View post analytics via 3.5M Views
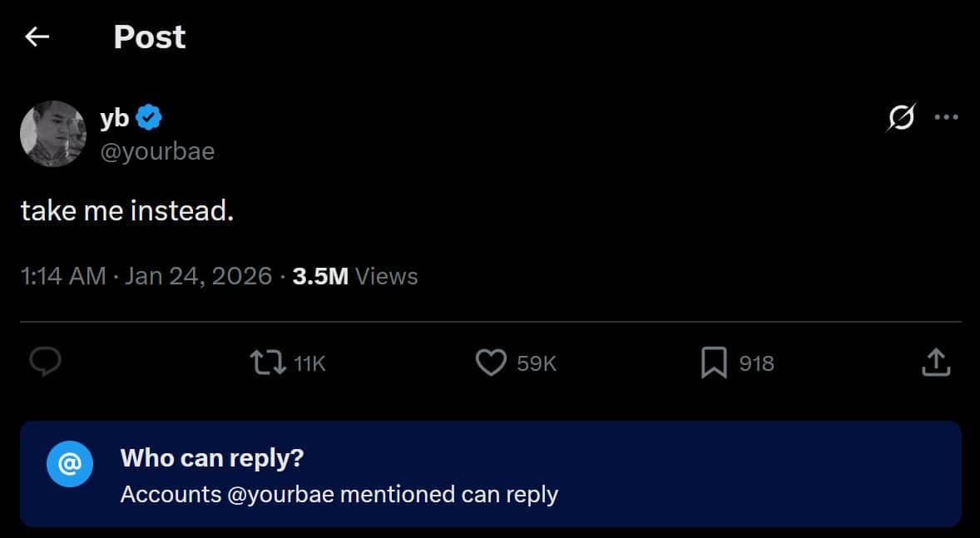Image resolution: width=980 pixels, height=538 pixels. click(355, 276)
